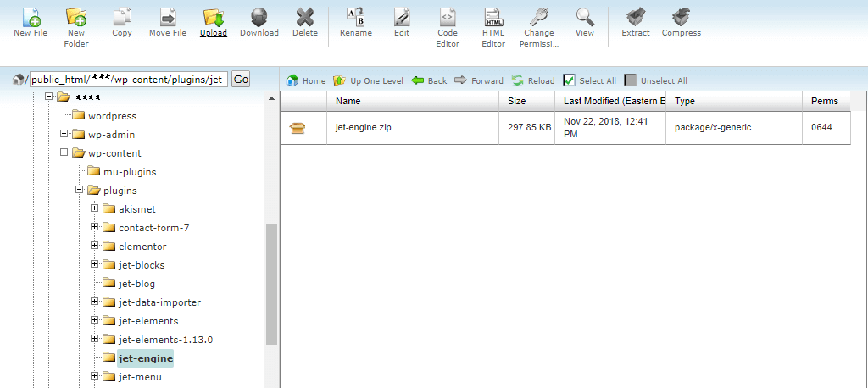Open Change Permissions keys icon
This screenshot has width=868, height=388.
point(538,17)
